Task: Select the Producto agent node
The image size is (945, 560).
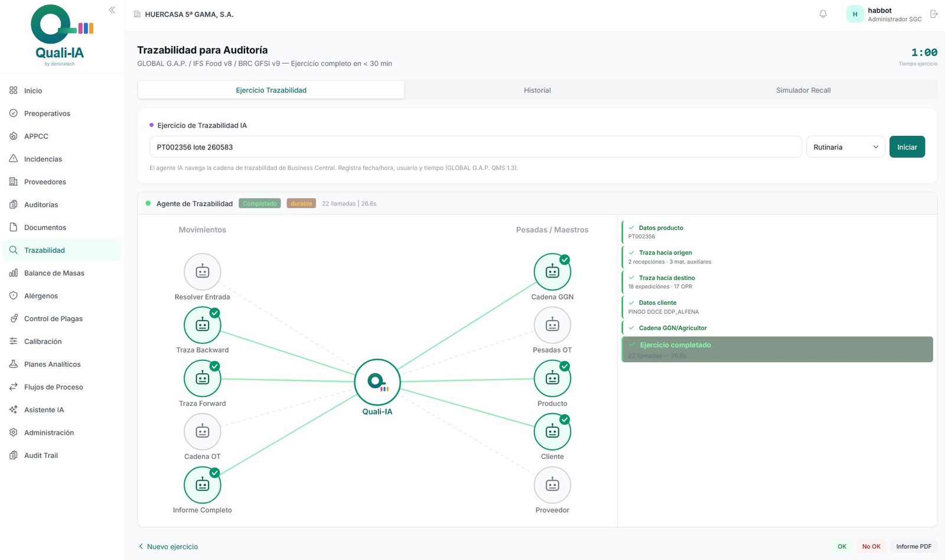Action: coord(552,379)
